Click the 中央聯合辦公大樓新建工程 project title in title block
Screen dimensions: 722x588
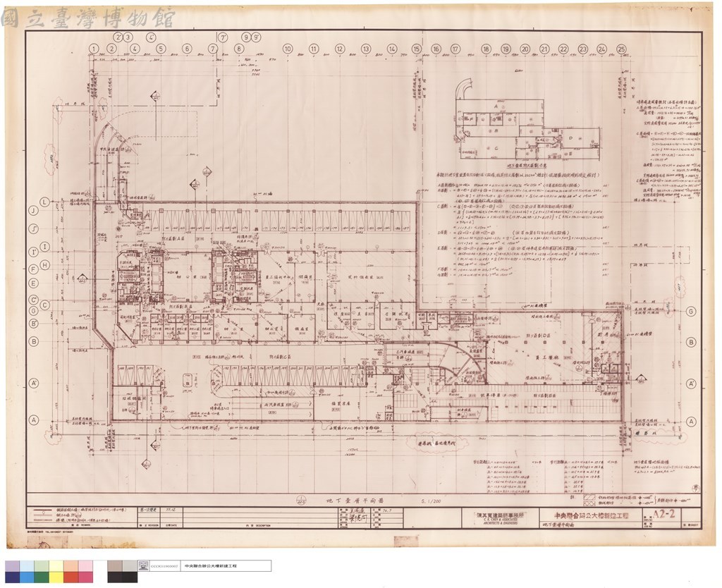592,515
